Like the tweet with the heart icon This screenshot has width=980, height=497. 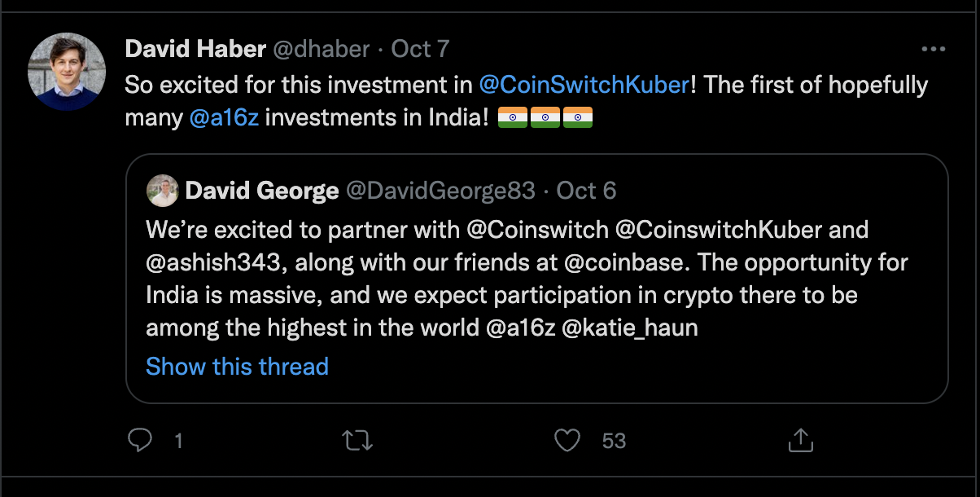pos(566,441)
